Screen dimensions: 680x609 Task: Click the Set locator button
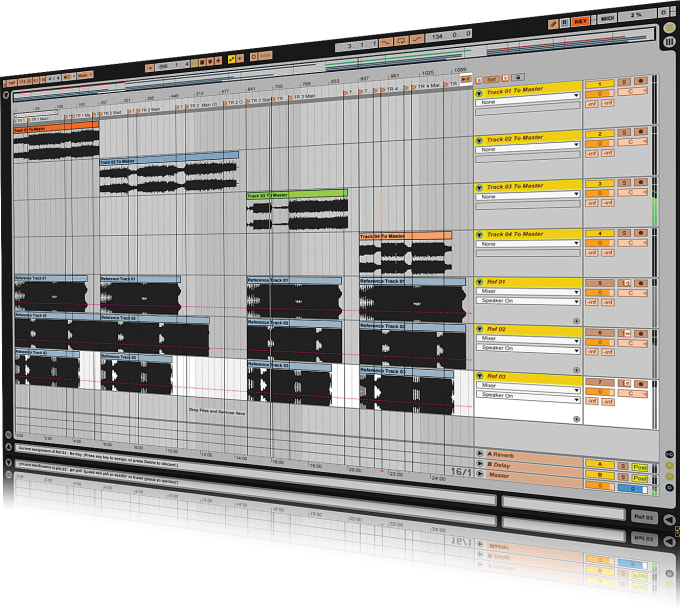coord(491,79)
